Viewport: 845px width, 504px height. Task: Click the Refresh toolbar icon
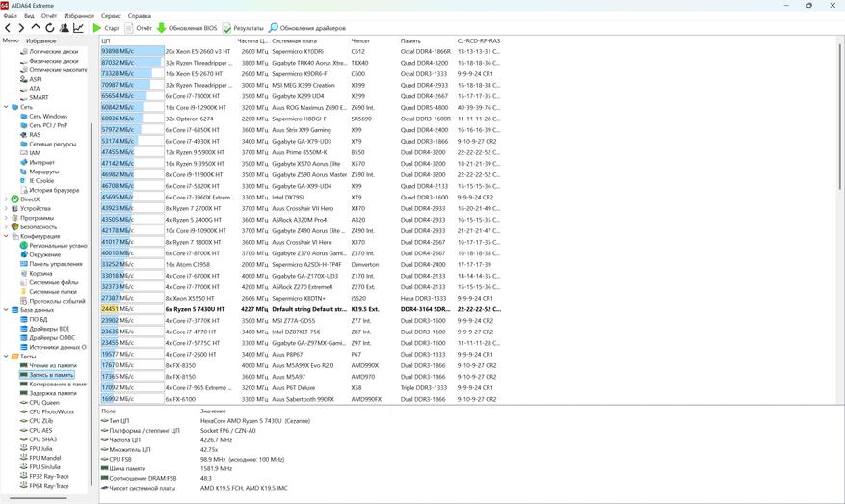(49, 28)
